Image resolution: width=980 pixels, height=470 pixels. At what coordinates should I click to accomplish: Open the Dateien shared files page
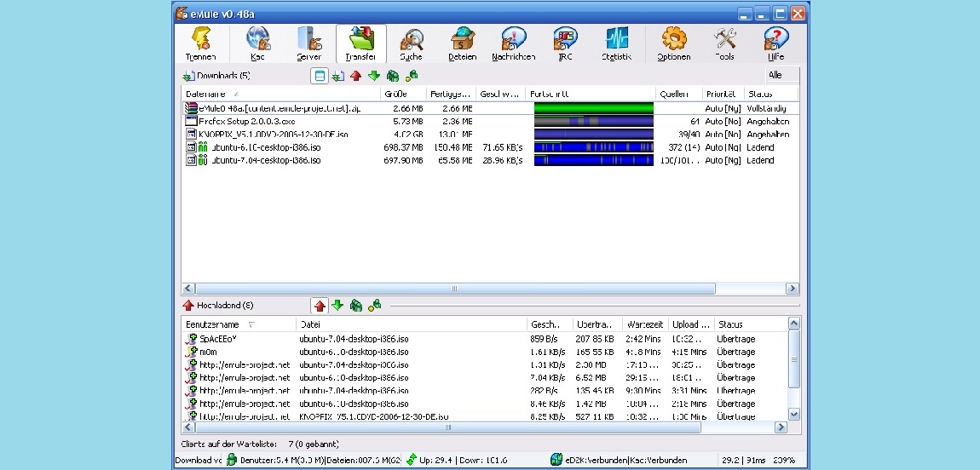463,44
